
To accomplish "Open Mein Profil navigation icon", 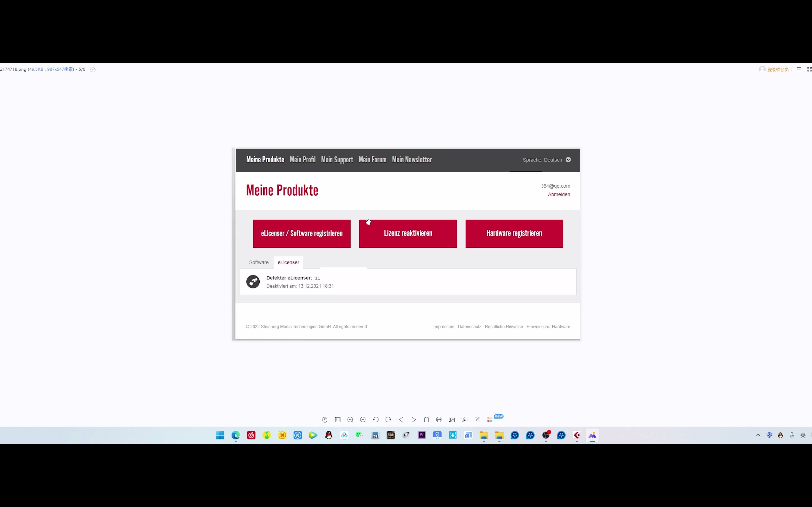I will (302, 159).
